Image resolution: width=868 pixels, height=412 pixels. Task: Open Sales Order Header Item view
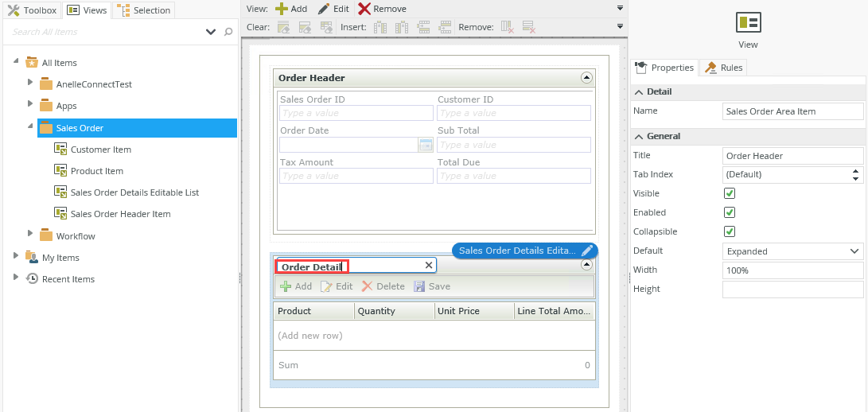click(x=120, y=214)
